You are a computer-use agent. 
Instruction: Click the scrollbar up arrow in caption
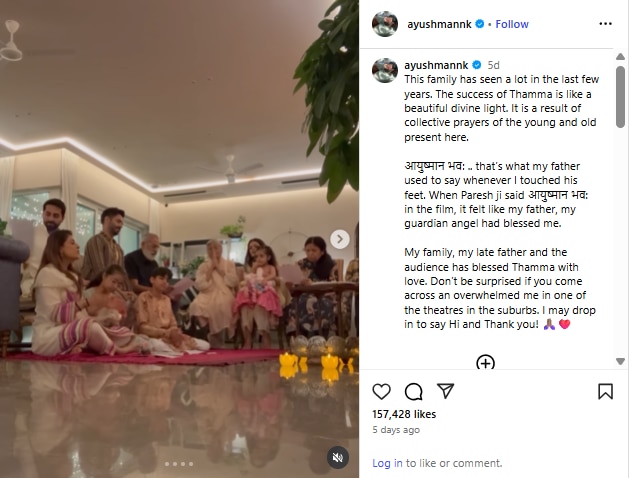[620, 57]
